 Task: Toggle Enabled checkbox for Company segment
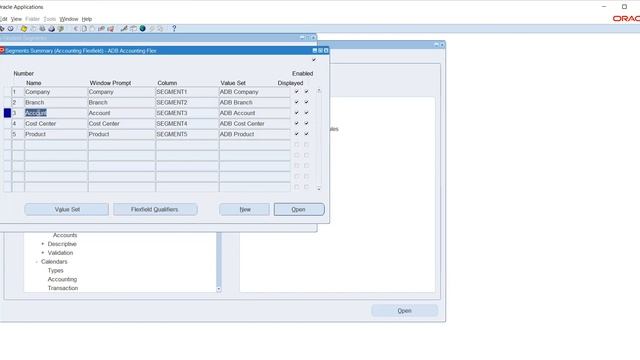307,92
